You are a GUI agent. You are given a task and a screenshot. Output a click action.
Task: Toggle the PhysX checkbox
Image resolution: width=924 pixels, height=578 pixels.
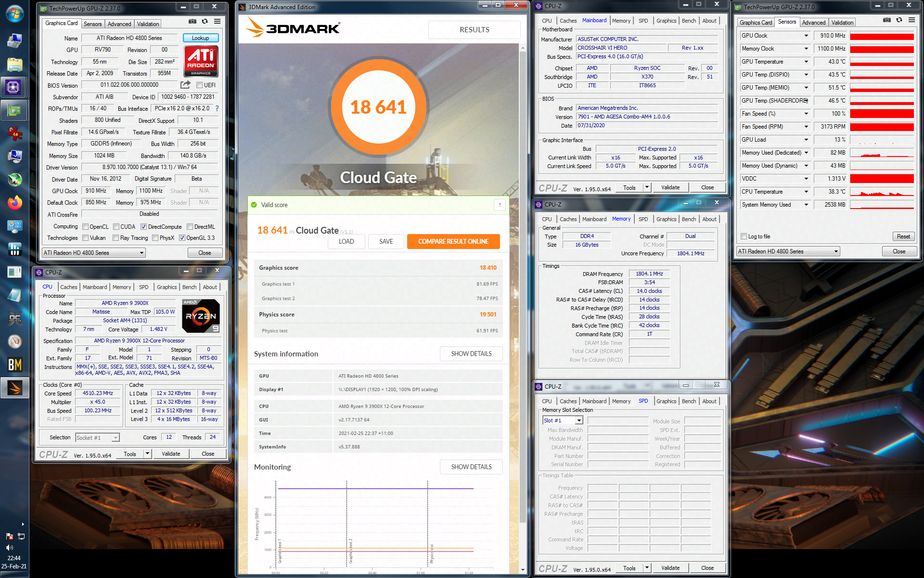[155, 238]
